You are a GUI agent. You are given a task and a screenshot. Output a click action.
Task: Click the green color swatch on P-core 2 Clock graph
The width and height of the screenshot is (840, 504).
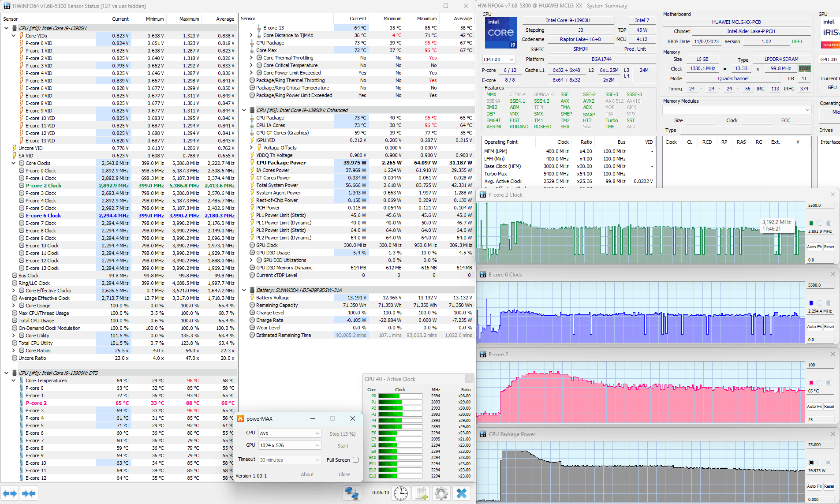pos(811,223)
